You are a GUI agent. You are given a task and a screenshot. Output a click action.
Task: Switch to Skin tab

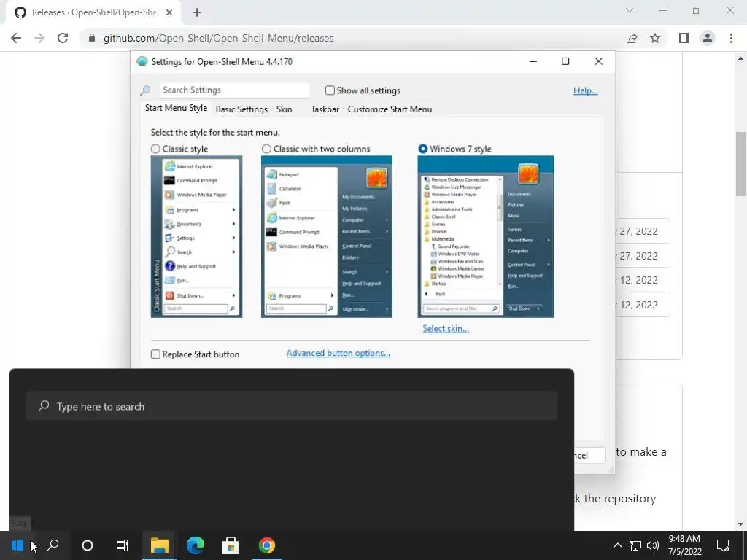pyautogui.click(x=284, y=109)
